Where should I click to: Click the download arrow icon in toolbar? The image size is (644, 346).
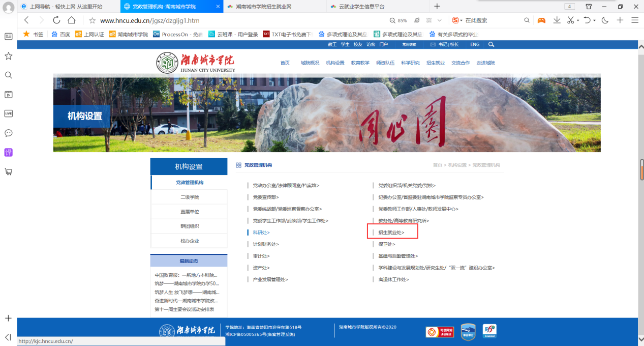(x=557, y=20)
